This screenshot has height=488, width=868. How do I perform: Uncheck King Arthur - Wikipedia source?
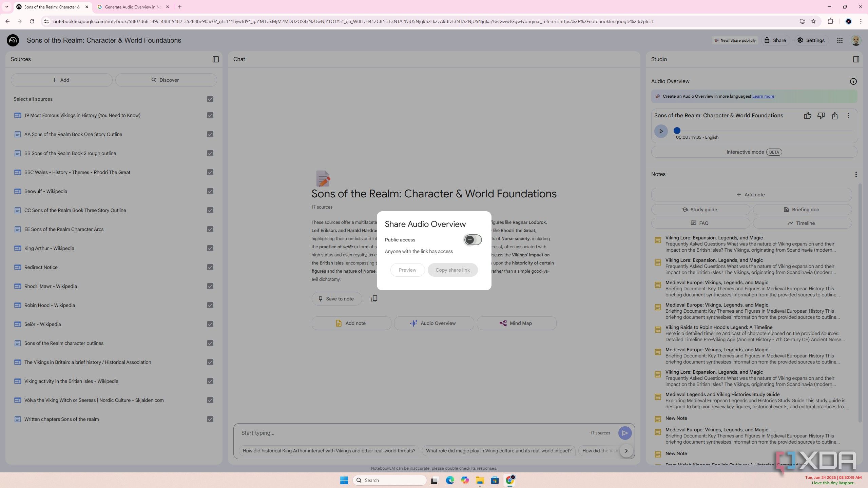(x=210, y=248)
